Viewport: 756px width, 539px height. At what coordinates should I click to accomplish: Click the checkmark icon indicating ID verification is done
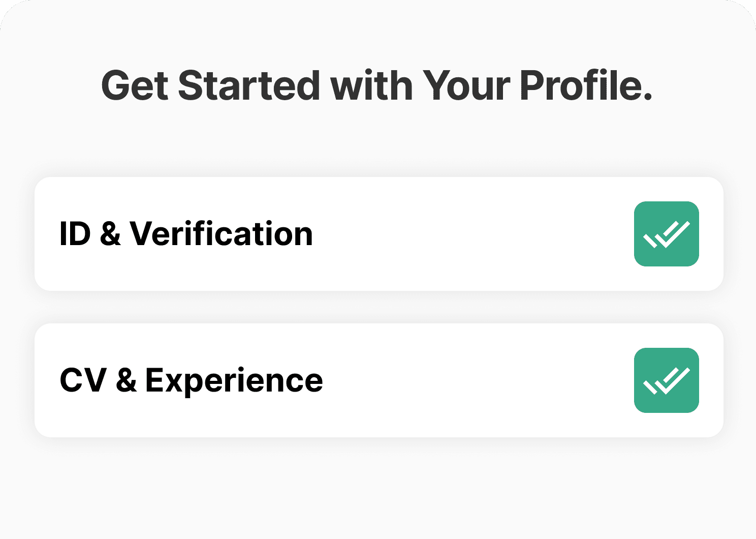pos(666,234)
